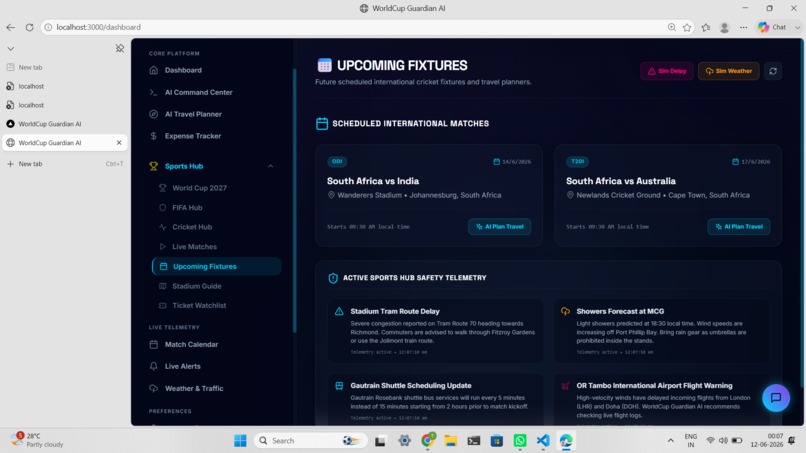
Task: Close the active WorldCup Guardian AI tab
Action: pyautogui.click(x=119, y=142)
